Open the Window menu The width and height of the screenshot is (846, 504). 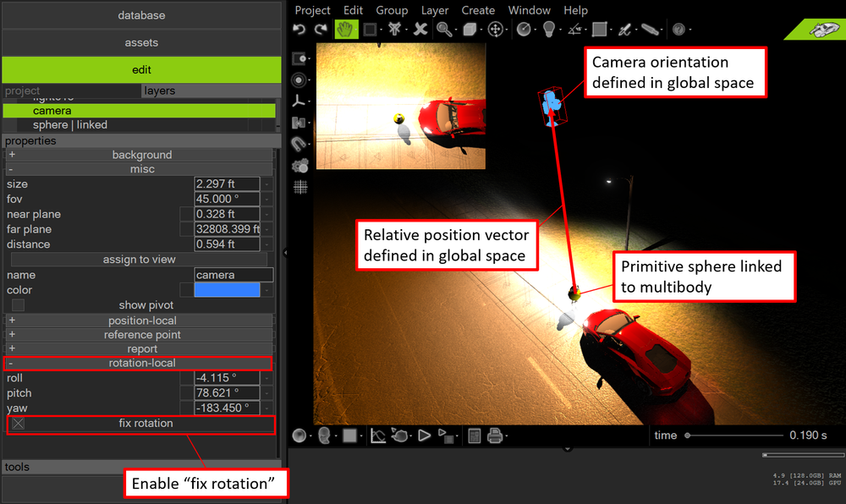click(x=530, y=10)
